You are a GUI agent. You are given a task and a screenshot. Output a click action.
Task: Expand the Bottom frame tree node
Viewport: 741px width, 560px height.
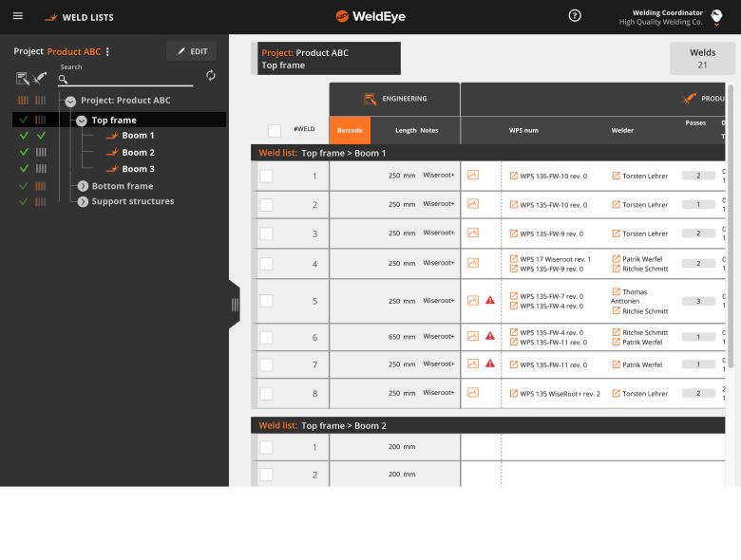[83, 186]
